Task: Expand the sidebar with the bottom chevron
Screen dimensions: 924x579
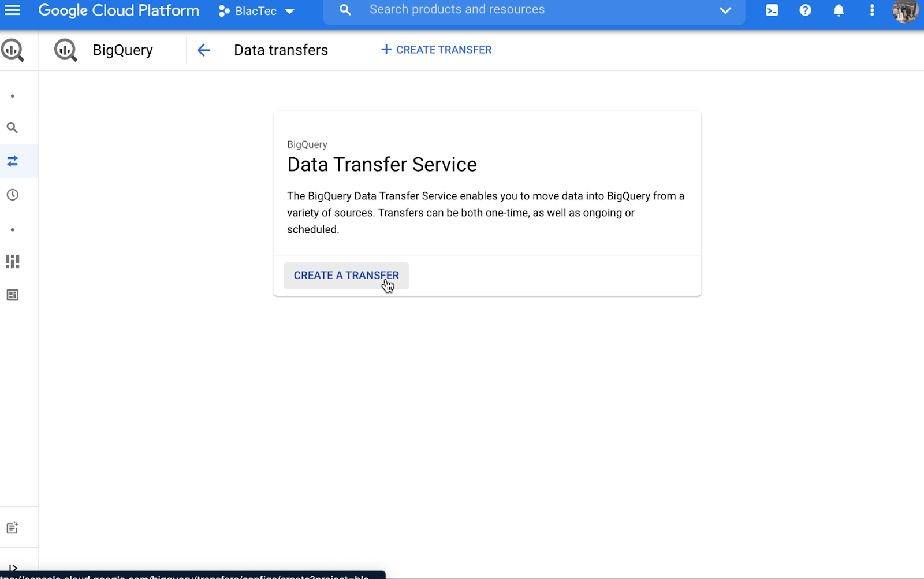Action: (x=13, y=569)
